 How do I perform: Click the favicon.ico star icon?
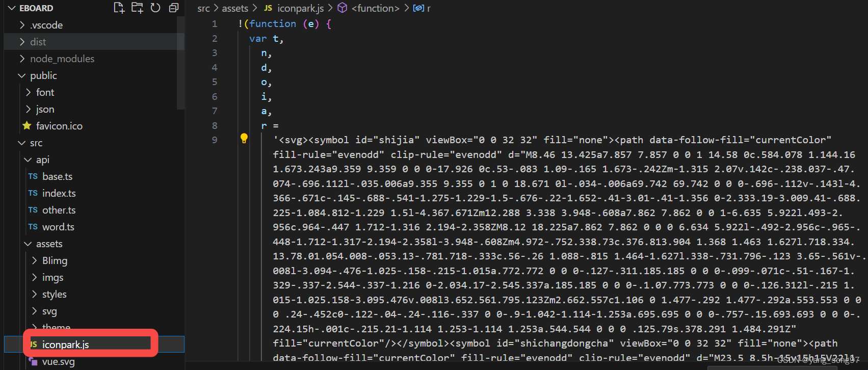tap(27, 125)
